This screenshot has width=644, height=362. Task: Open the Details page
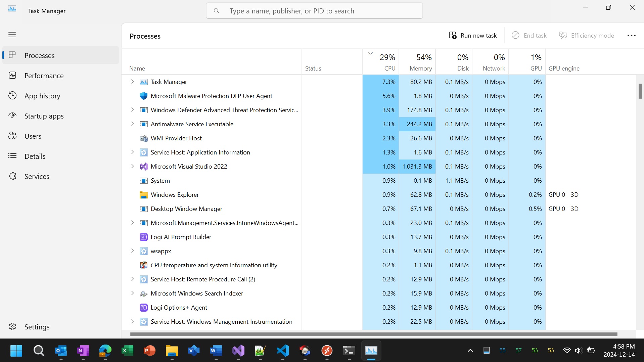pyautogui.click(x=60, y=156)
